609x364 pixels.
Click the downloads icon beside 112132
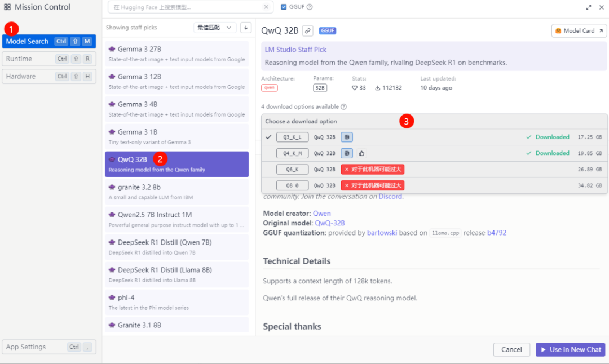(377, 88)
